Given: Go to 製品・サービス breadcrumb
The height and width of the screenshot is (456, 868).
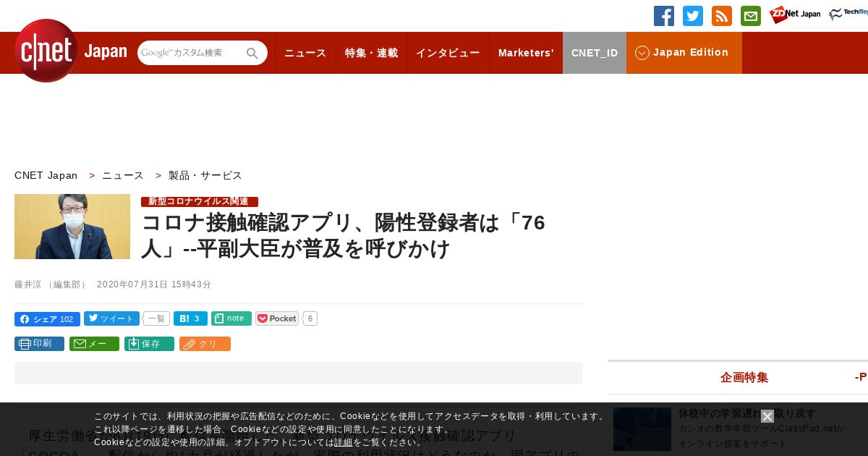Looking at the screenshot, I should 205,175.
